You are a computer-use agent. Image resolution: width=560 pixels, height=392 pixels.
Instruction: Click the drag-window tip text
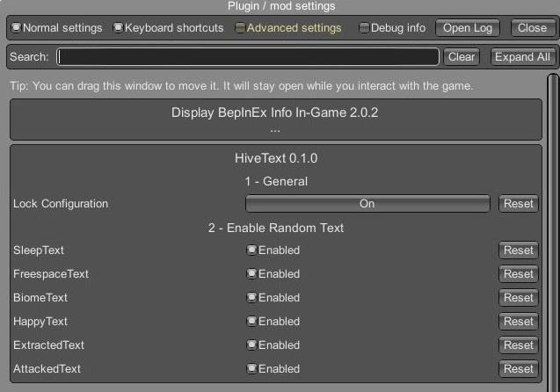[x=242, y=86]
